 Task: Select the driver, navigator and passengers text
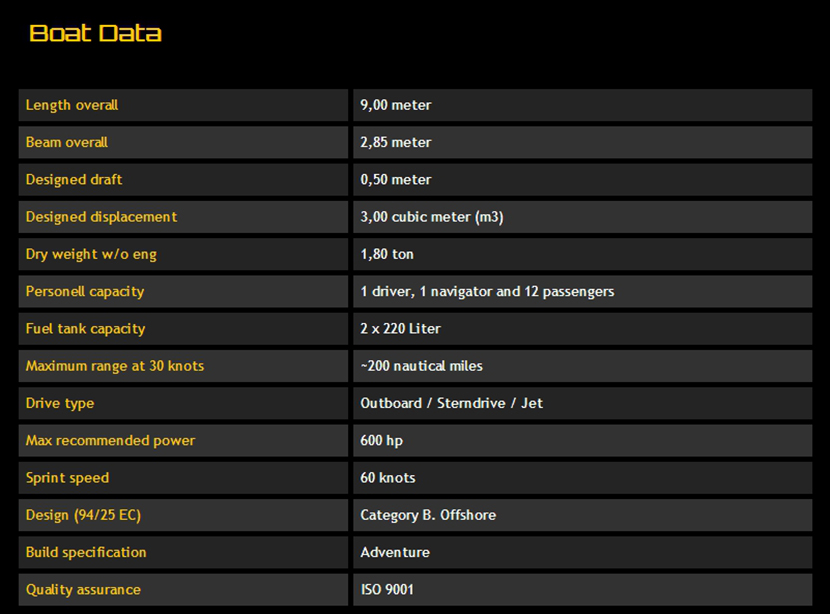pos(487,292)
